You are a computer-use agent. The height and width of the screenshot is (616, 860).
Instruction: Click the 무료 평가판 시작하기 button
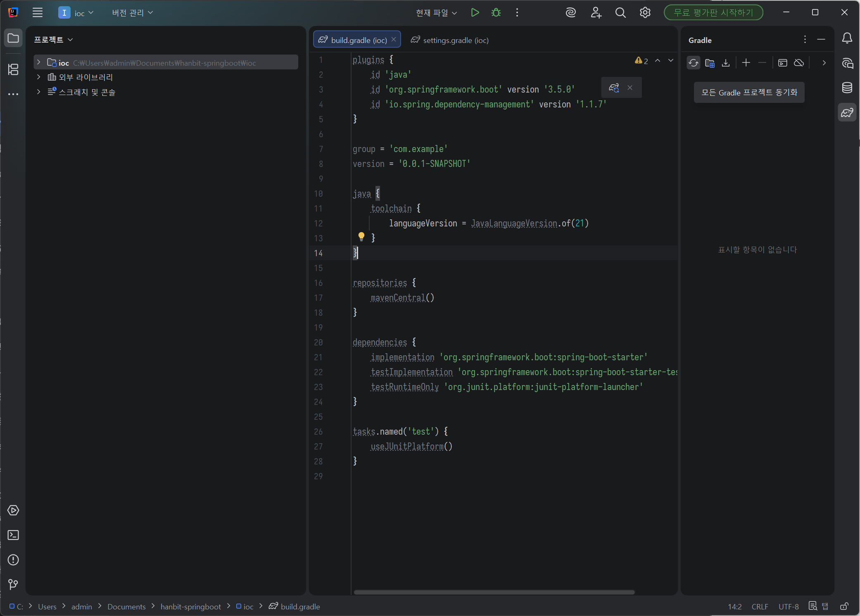713,12
